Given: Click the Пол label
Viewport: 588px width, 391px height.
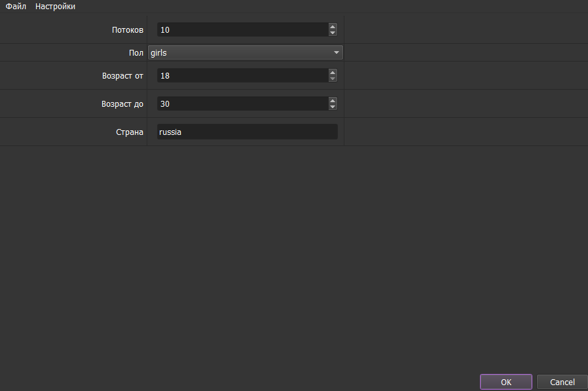Looking at the screenshot, I should (x=136, y=52).
